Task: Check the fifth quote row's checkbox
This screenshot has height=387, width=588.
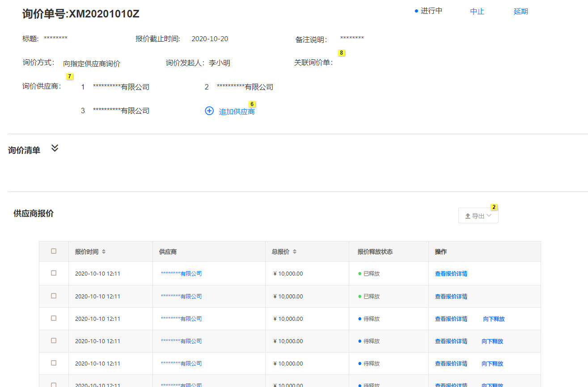Action: coord(54,363)
